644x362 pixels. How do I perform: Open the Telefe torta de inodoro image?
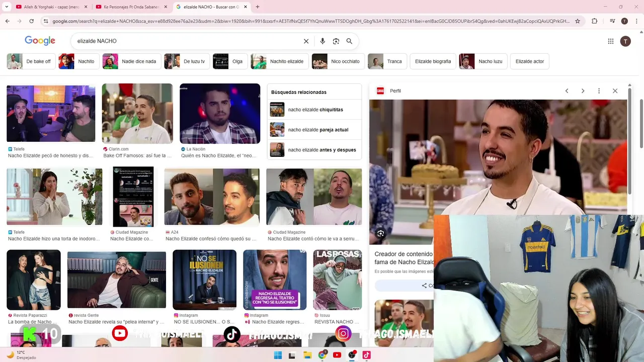(x=54, y=197)
